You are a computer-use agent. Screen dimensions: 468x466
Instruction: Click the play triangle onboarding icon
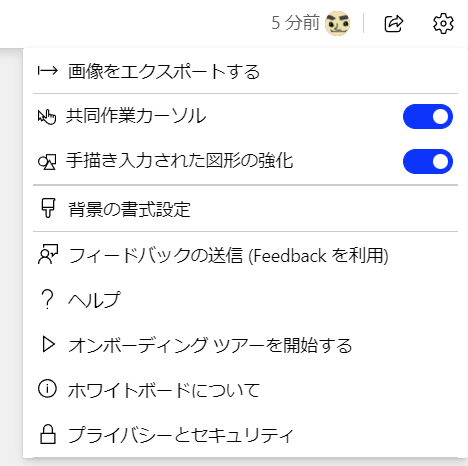(48, 344)
